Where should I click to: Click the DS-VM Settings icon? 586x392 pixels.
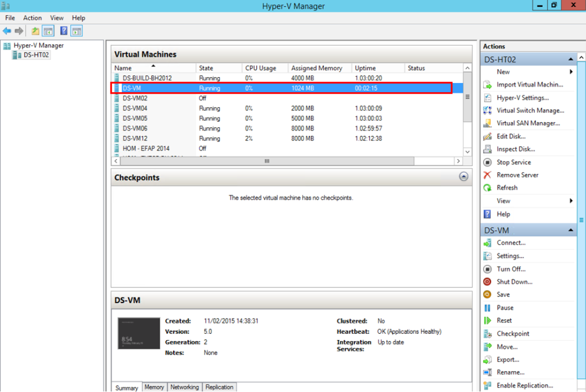[487, 256]
